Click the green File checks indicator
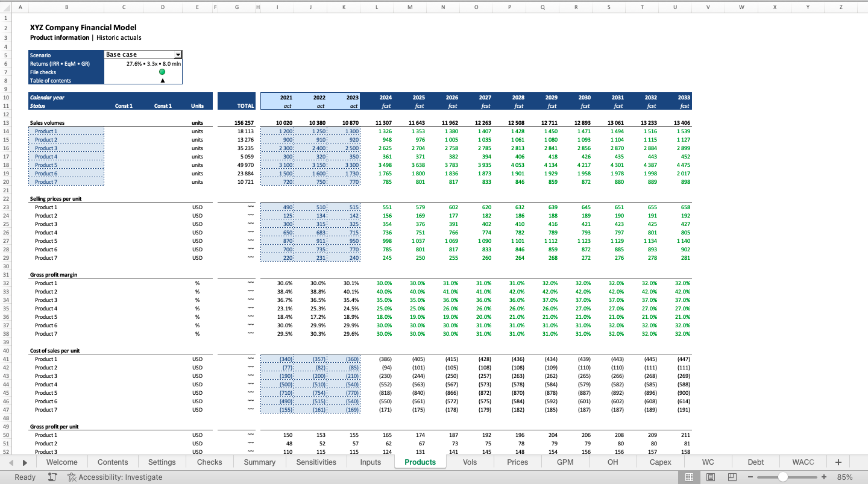Screen dimensions: 868x484 (x=162, y=72)
